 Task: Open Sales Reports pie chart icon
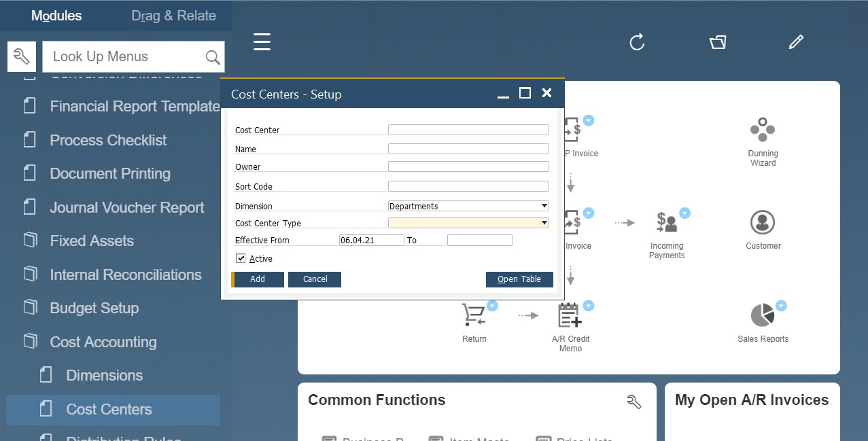pos(762,315)
